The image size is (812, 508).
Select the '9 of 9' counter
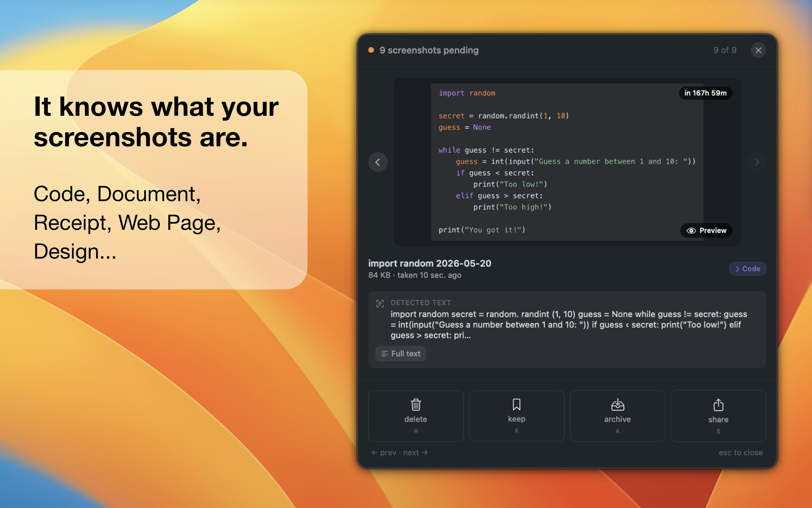point(725,50)
